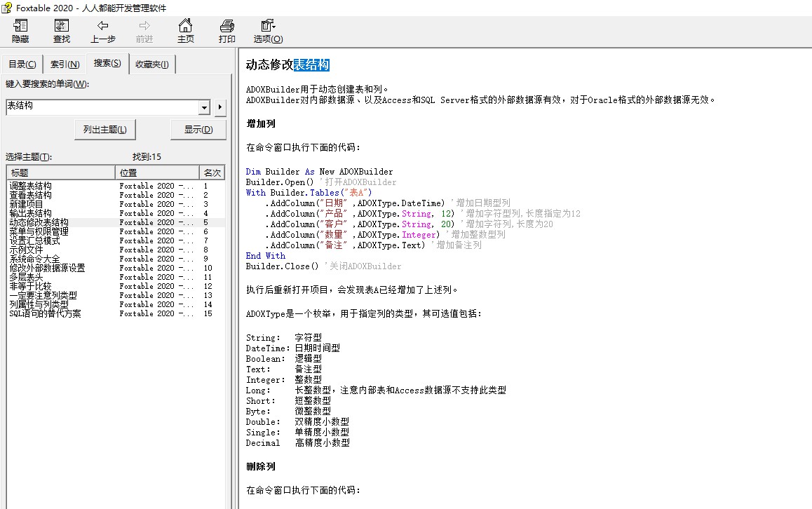Select the 修改外部数据源设置 topic
The image size is (812, 509).
[47, 269]
